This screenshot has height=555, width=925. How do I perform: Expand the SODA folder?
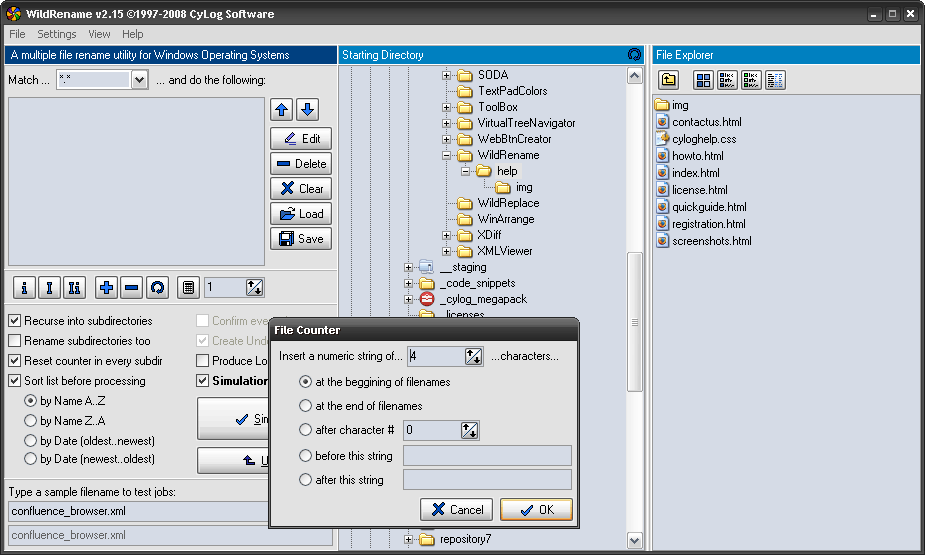(x=447, y=75)
